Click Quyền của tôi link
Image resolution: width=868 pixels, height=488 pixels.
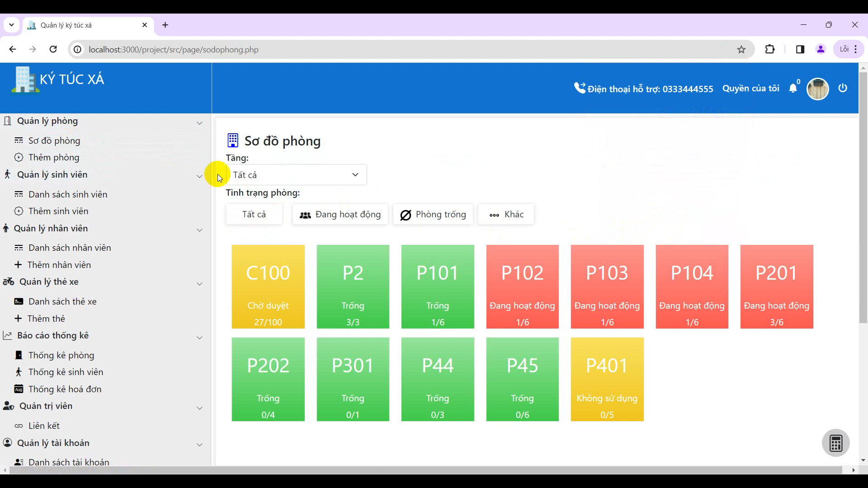(750, 89)
